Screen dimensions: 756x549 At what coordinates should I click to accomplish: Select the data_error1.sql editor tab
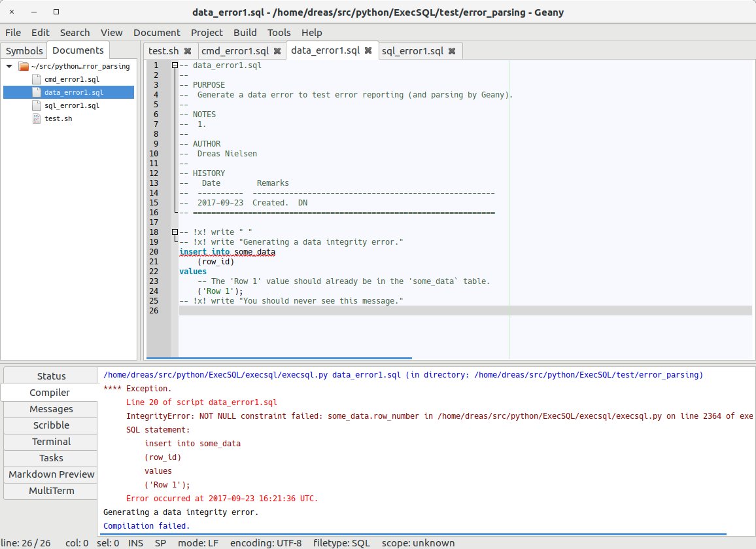326,50
